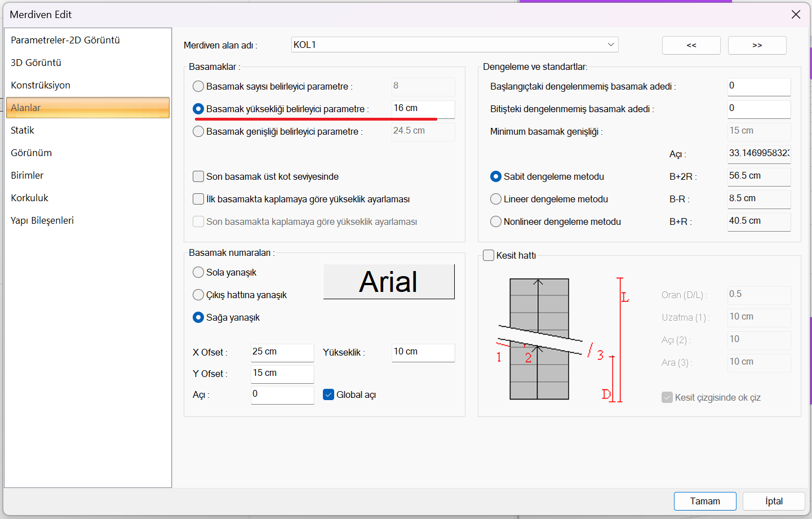Click the Arial font selection button
This screenshot has height=519, width=812.
click(x=388, y=282)
